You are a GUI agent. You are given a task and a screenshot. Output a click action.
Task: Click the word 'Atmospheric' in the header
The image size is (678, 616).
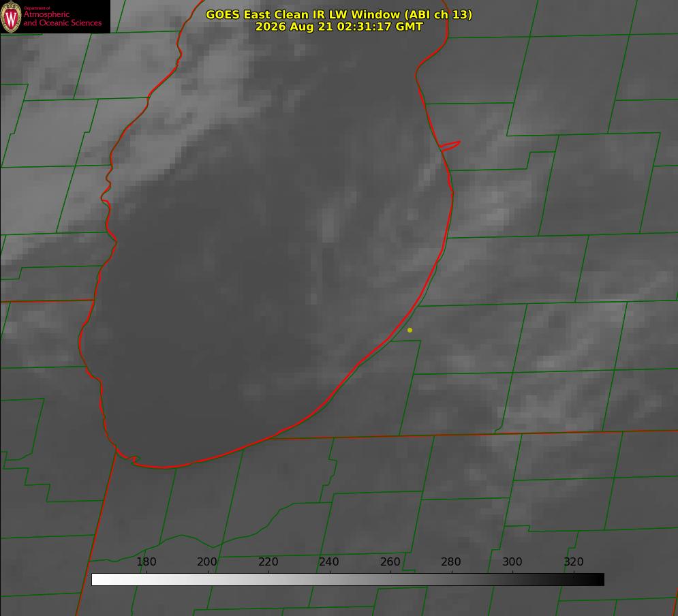(46, 14)
